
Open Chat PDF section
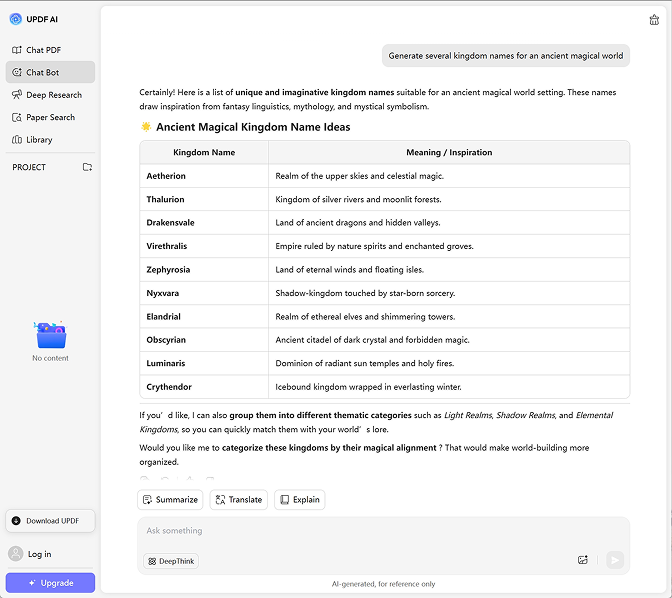(x=43, y=50)
